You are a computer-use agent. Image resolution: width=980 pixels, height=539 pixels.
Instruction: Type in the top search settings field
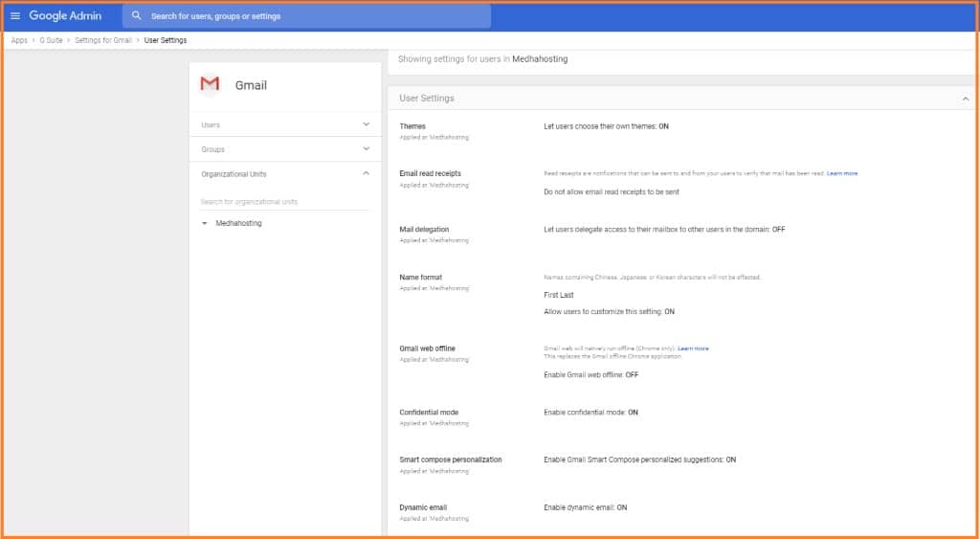click(x=316, y=16)
